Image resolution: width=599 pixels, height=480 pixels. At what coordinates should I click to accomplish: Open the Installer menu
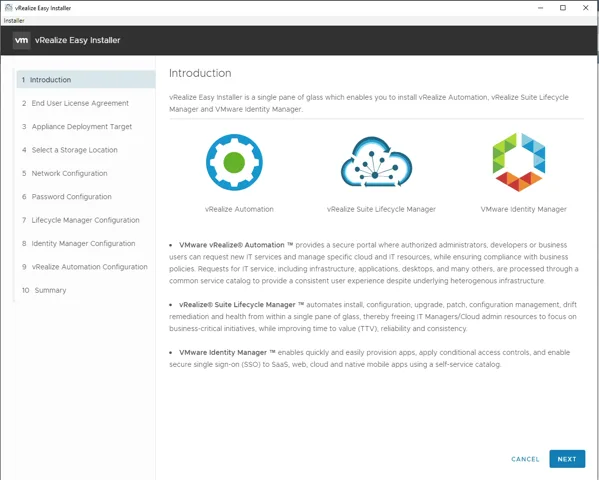coord(14,21)
